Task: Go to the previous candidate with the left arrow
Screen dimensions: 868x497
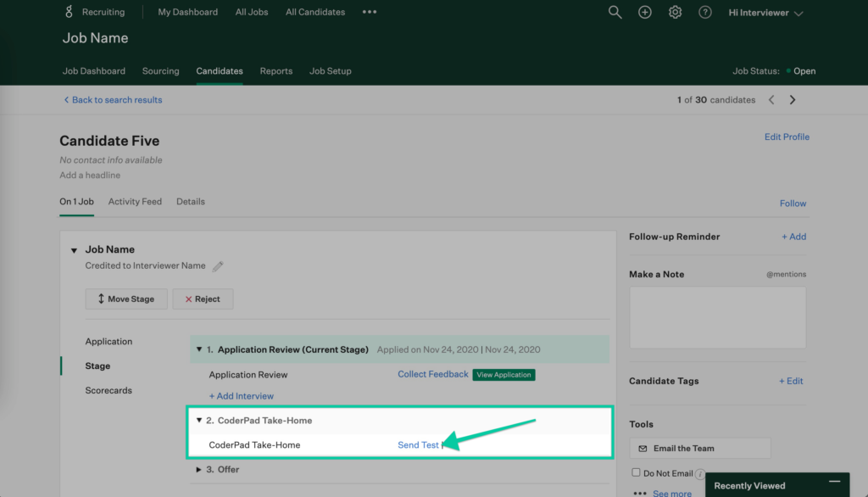Action: [x=771, y=99]
